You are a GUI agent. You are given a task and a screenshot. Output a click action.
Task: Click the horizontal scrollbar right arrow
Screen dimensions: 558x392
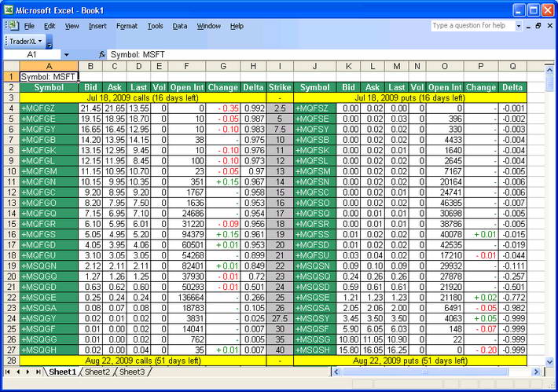[536, 372]
